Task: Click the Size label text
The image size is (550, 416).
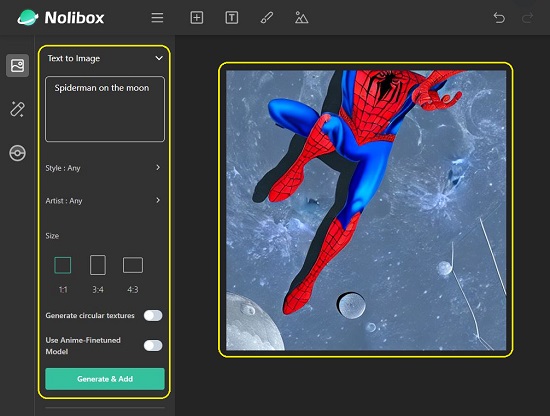Action: (52, 236)
